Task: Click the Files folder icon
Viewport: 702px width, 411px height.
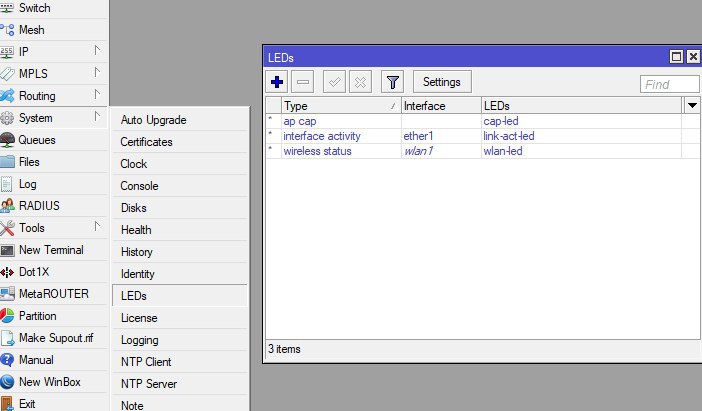Action: 7,162
